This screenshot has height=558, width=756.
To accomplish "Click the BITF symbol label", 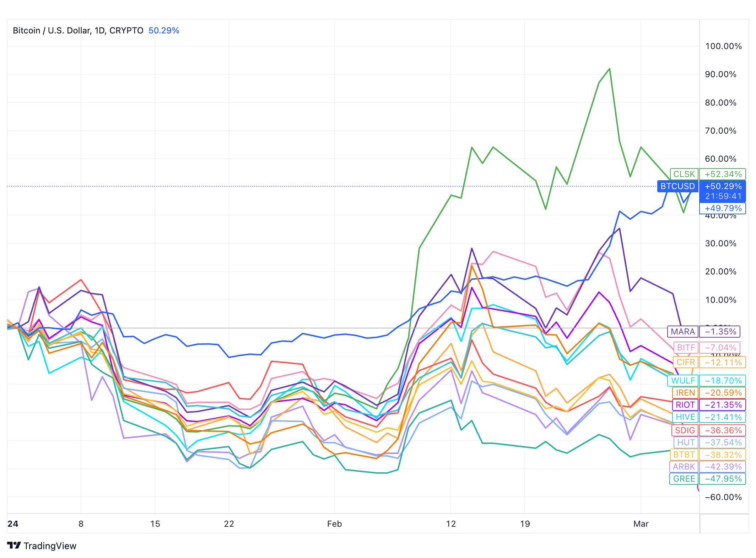I will pos(686,348).
